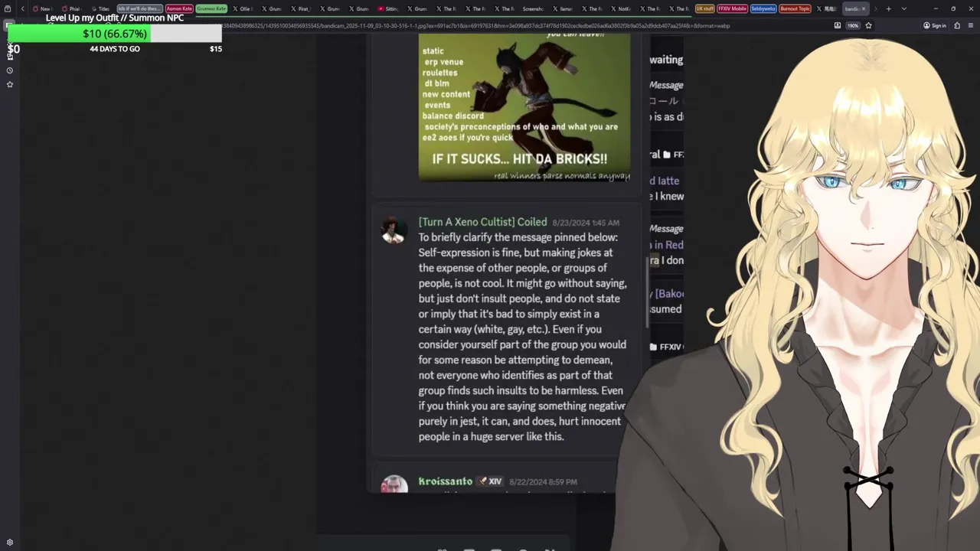Expand the Sebbywebz tab group
This screenshot has height=551, width=980.
click(763, 8)
